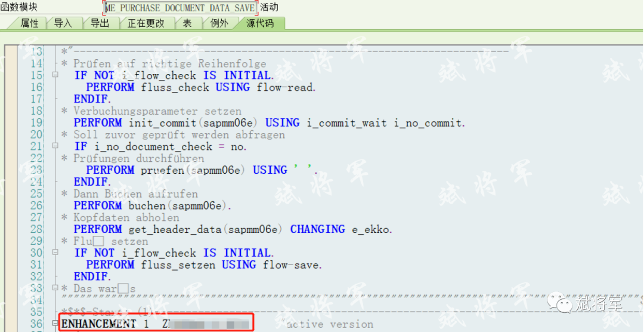
Task: Collapse the comment block at line 33
Action: click(55, 288)
